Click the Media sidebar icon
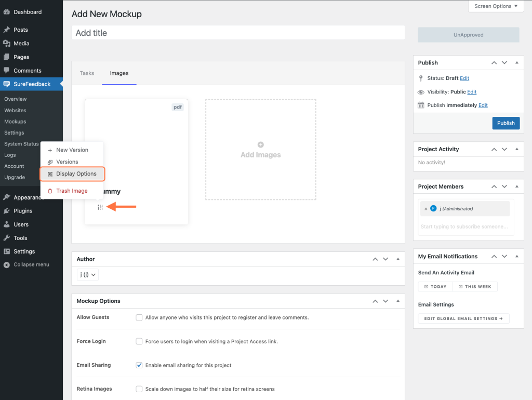This screenshot has height=400, width=532. click(x=7, y=43)
